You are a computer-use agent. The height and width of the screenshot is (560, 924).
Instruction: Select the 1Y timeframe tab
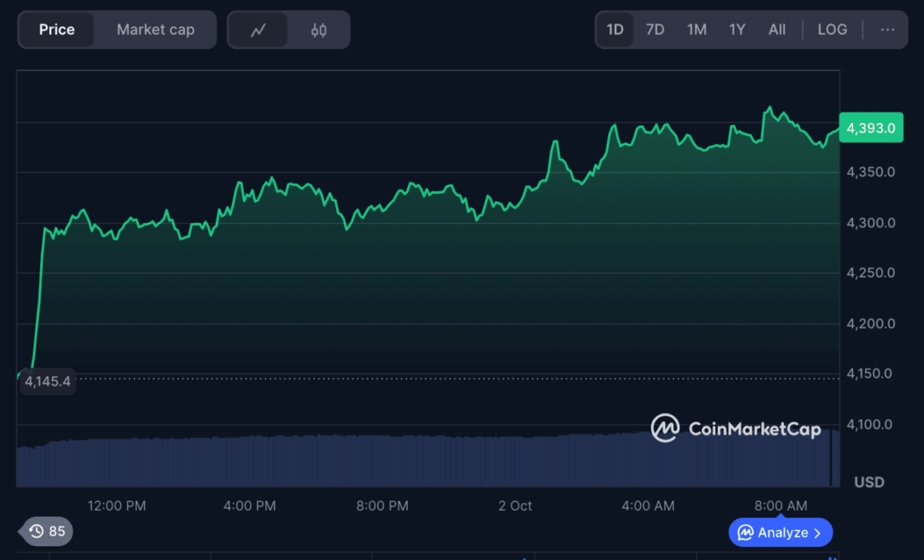tap(737, 29)
